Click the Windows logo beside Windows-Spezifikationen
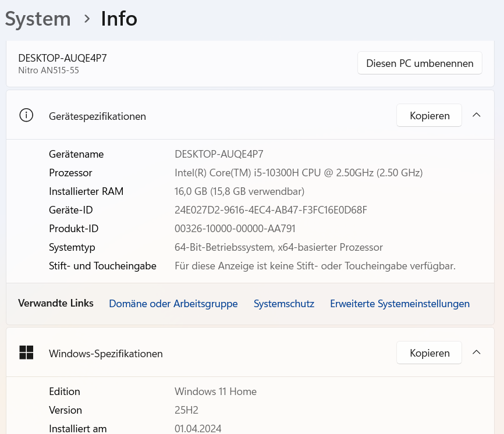The height and width of the screenshot is (434, 504). click(x=26, y=353)
